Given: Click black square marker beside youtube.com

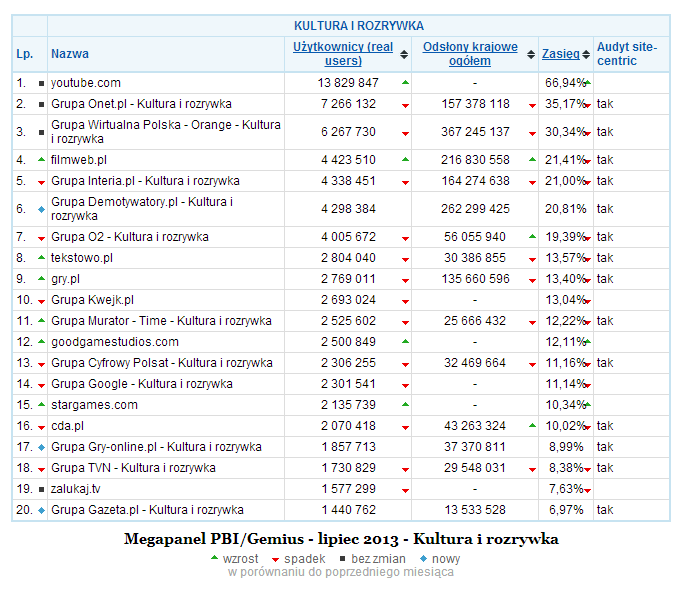Looking at the screenshot, I should coord(41,83).
